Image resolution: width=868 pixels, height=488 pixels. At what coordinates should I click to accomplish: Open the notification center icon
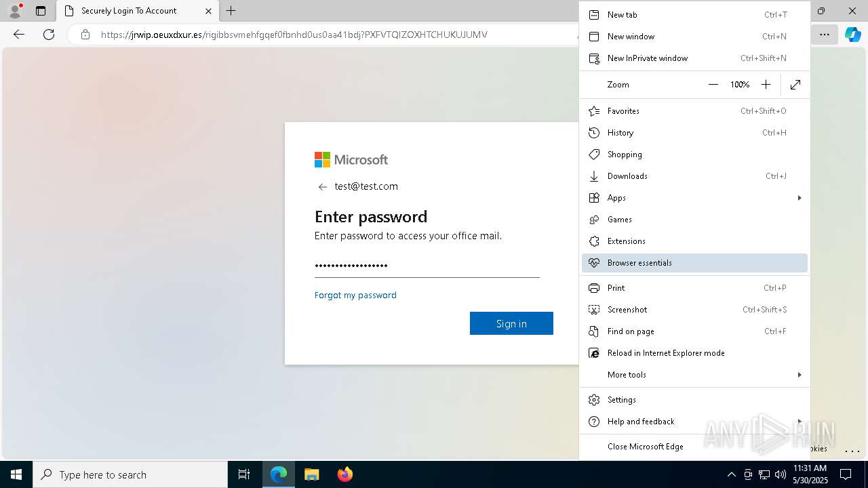tap(846, 474)
